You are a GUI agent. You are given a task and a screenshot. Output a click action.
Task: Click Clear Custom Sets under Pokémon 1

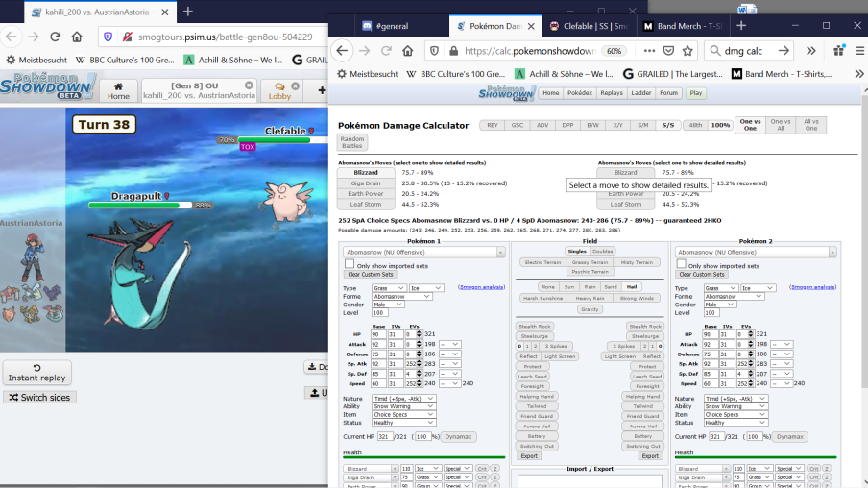coord(371,274)
